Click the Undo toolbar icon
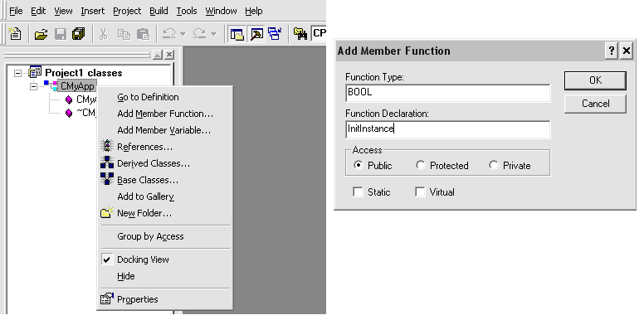 pyautogui.click(x=168, y=34)
